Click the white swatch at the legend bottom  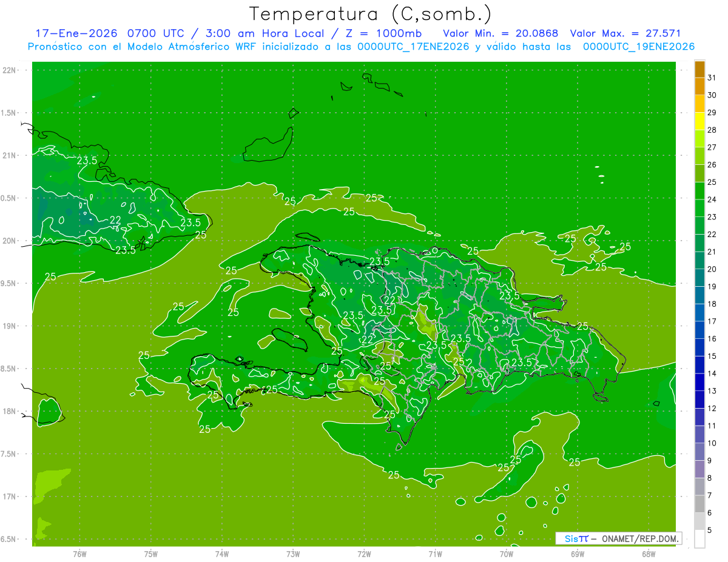[699, 539]
